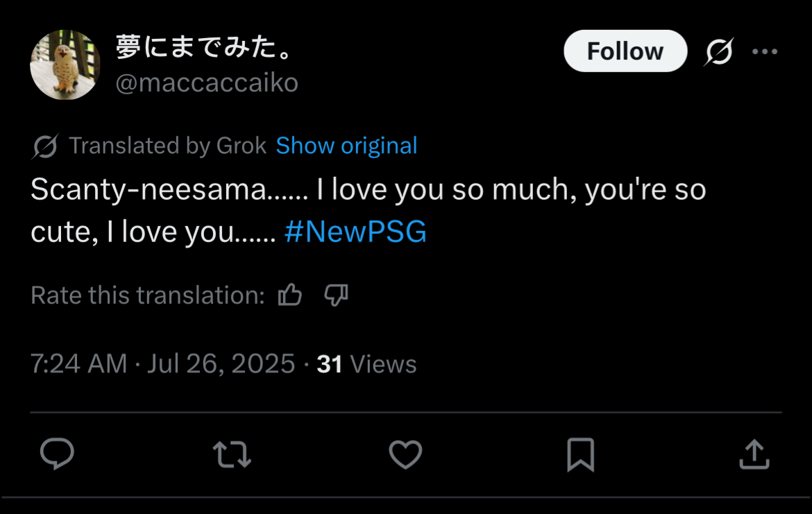Repost using the retweet arrows icon

tap(232, 454)
